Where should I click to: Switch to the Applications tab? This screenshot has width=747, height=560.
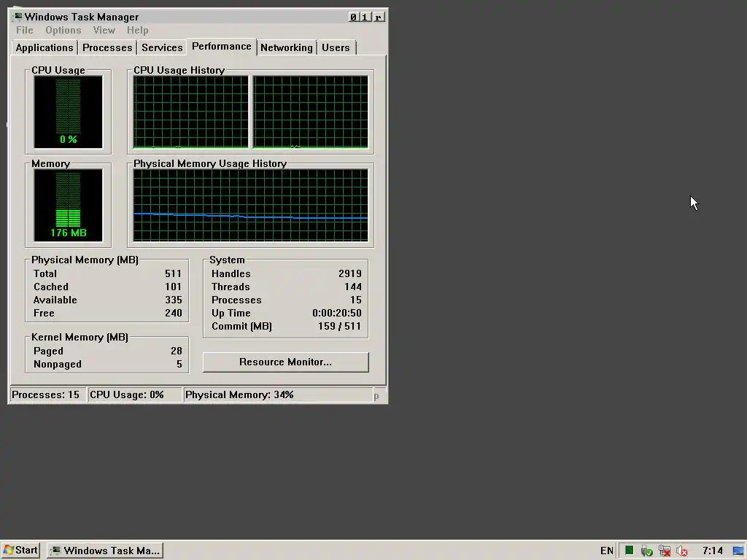coord(44,47)
